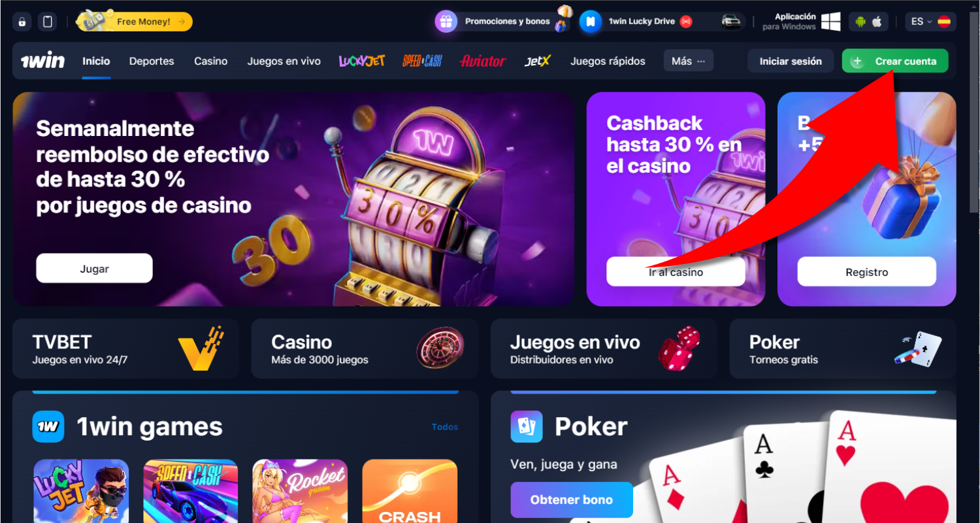Open the Speed & Cash logo
The height and width of the screenshot is (523, 980).
click(422, 61)
